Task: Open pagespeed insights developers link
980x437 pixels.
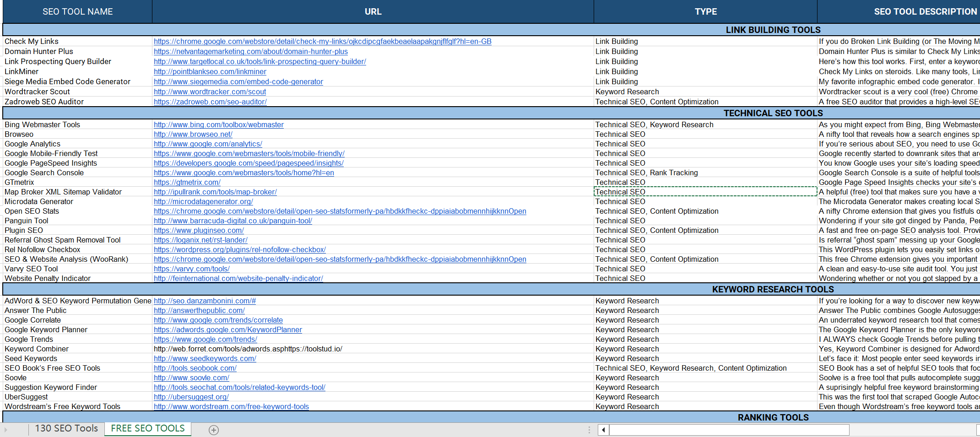Action: (x=249, y=163)
